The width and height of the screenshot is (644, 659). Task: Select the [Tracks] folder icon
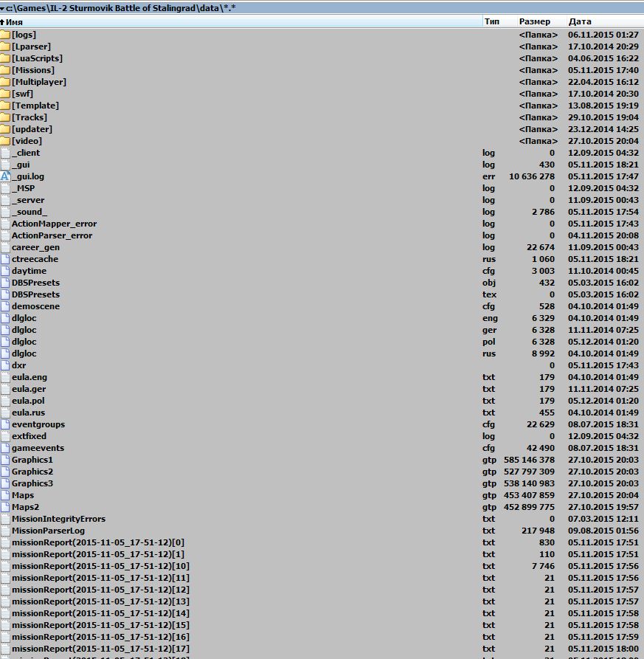click(5, 117)
